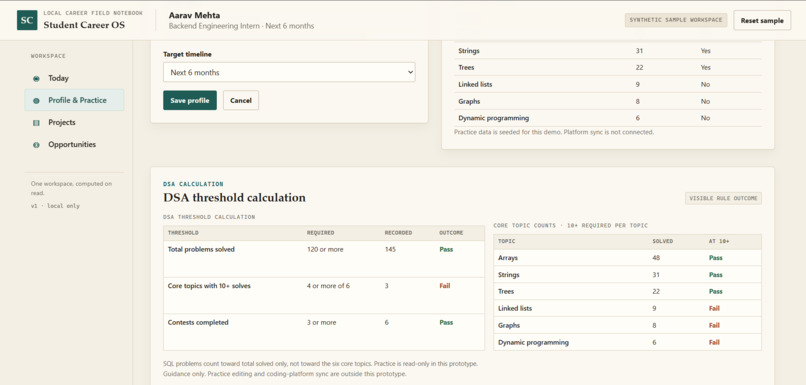Viewport: 806px width, 385px height.
Task: Click the 4 or more of 6 requirement
Action: point(328,286)
